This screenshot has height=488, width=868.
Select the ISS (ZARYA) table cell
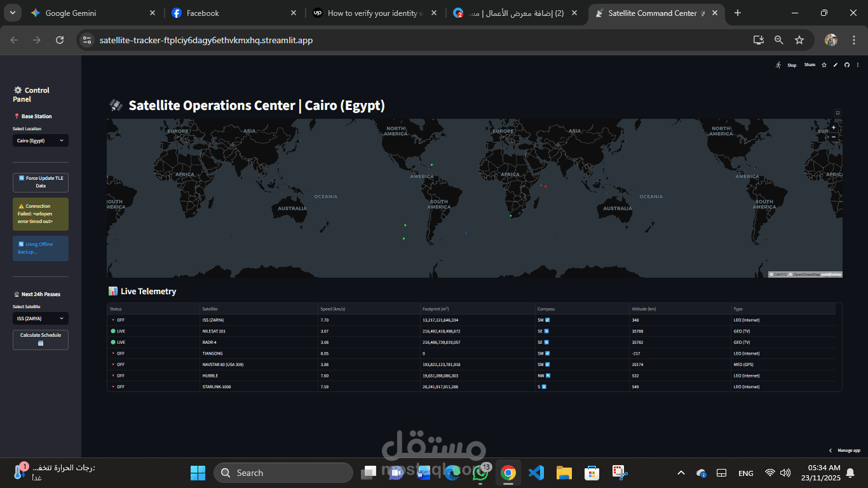[x=259, y=320]
